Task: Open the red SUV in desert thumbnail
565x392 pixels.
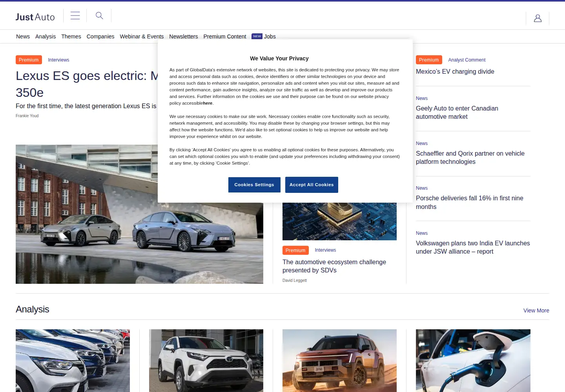Action: click(x=339, y=361)
